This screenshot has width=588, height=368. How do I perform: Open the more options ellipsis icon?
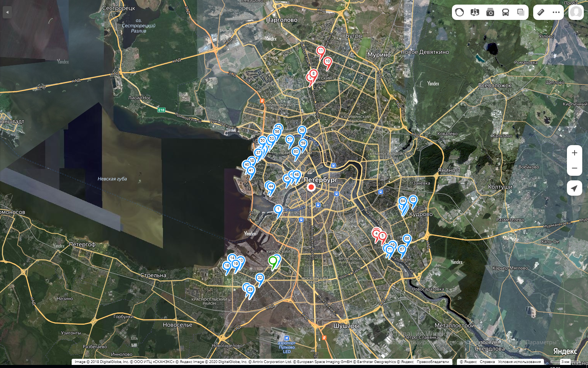(x=556, y=12)
